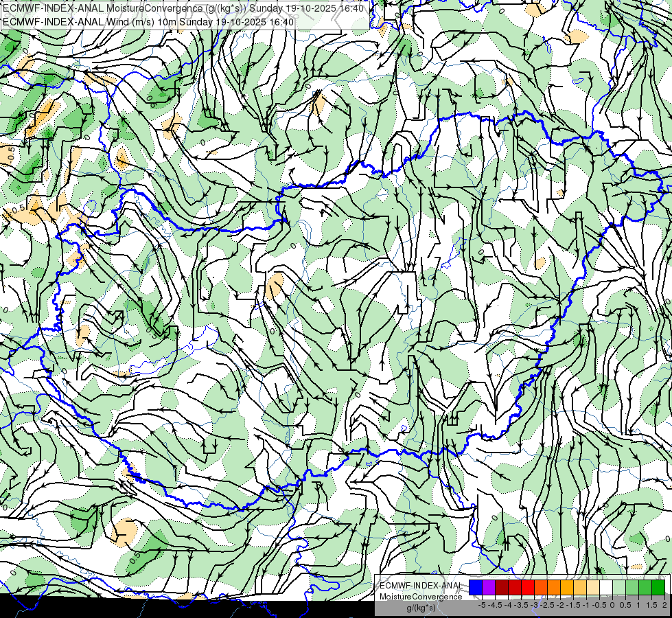Click the medium green 1 to 1.5 swatch

coord(645,588)
